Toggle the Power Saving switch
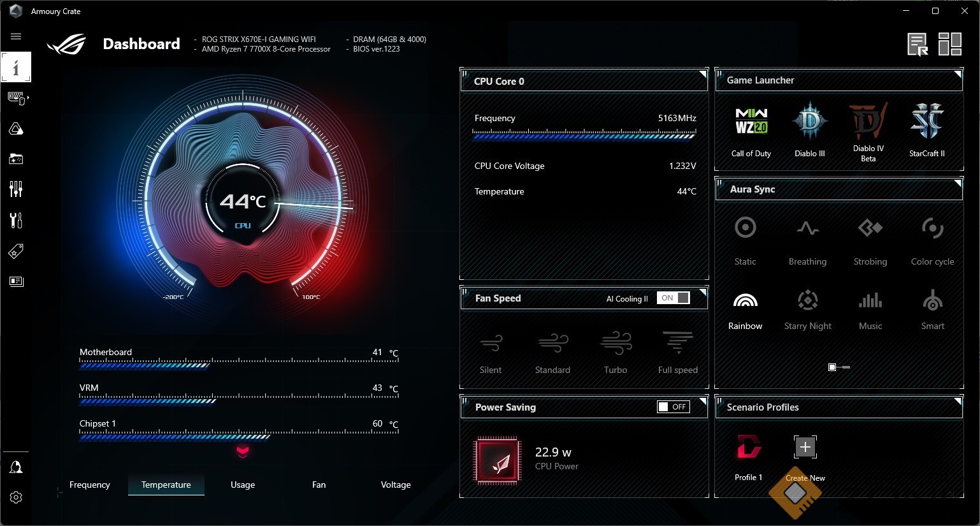This screenshot has width=980, height=526. tap(674, 407)
